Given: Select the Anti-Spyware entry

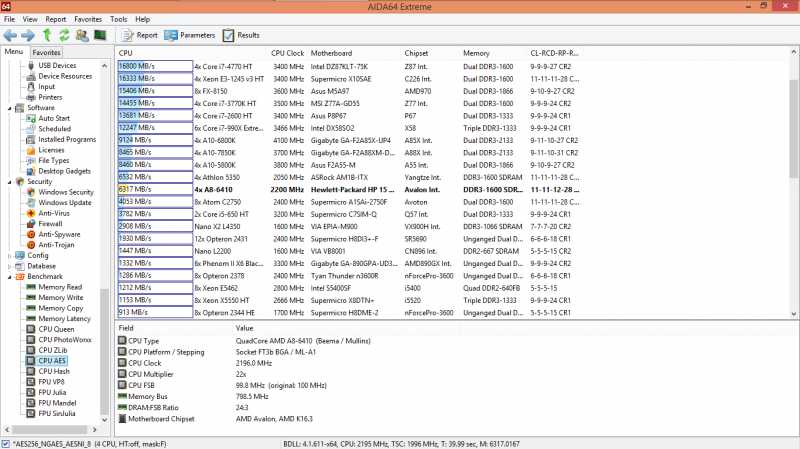Looking at the screenshot, I should click(x=59, y=235).
